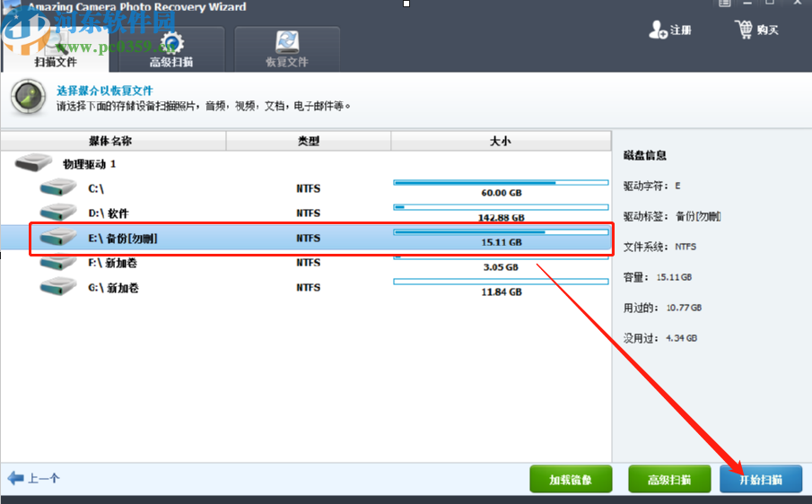This screenshot has height=504, width=812.
Task: Start scanning with 开始扫描 button
Action: tap(761, 479)
